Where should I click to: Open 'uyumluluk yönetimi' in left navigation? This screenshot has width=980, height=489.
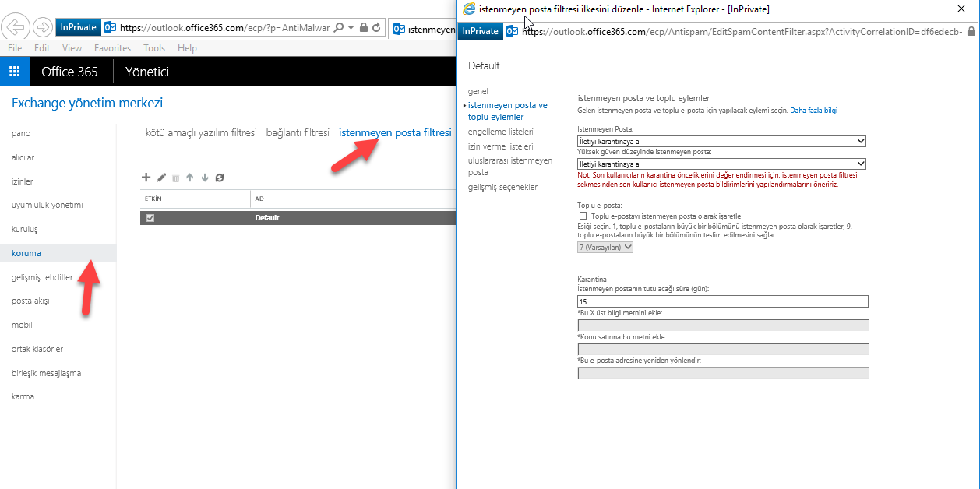point(47,206)
